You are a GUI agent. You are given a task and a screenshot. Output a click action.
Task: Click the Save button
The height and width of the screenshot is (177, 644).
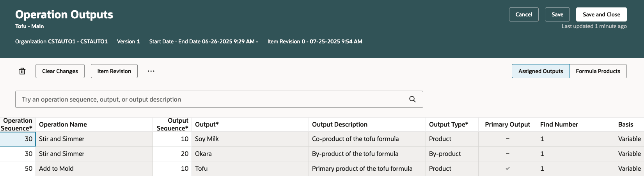(557, 14)
